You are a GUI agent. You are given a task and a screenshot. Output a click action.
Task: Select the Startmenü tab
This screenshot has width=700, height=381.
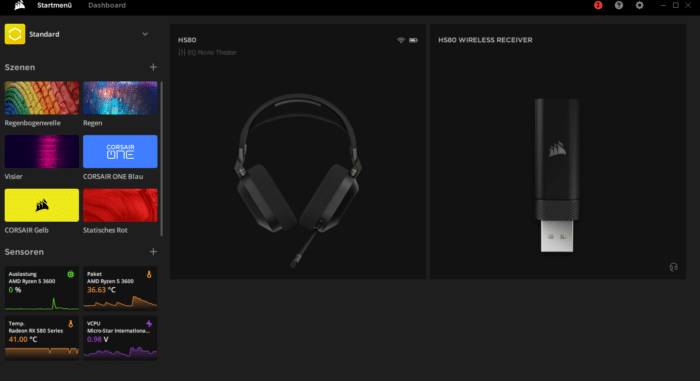click(x=54, y=5)
